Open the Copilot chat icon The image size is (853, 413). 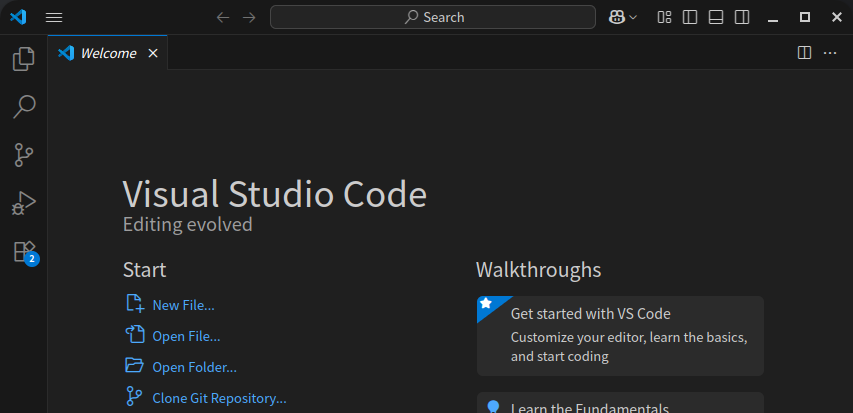click(616, 17)
